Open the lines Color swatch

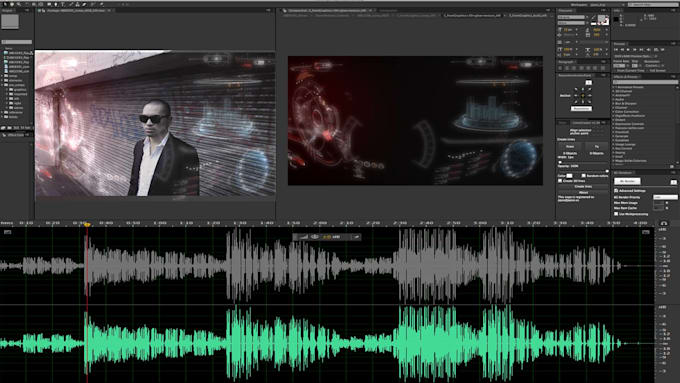[569, 176]
